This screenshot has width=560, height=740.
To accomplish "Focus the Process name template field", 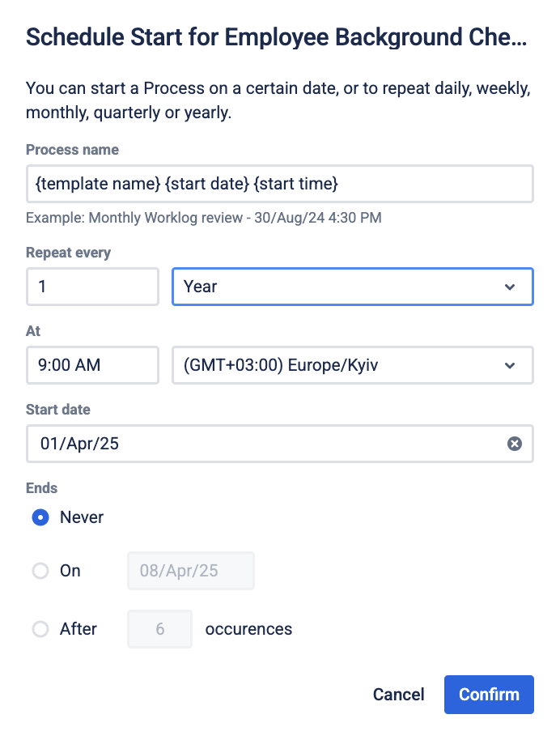I will pos(279,184).
